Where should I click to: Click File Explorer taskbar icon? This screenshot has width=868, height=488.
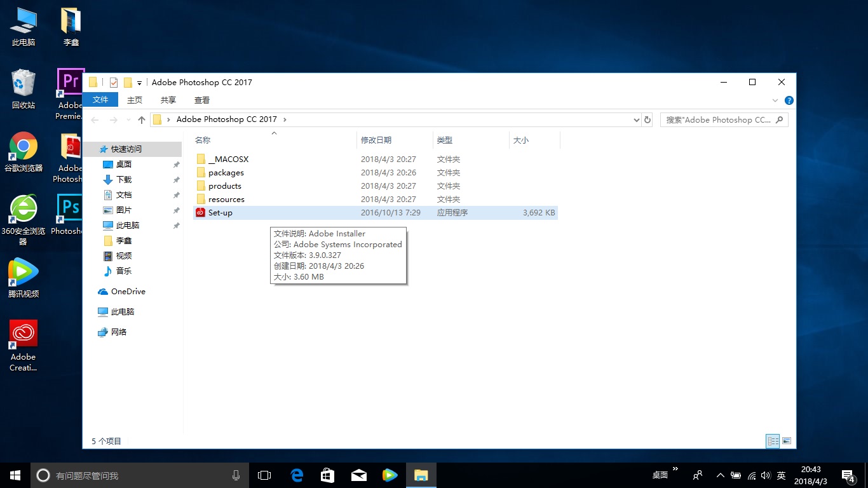(421, 475)
